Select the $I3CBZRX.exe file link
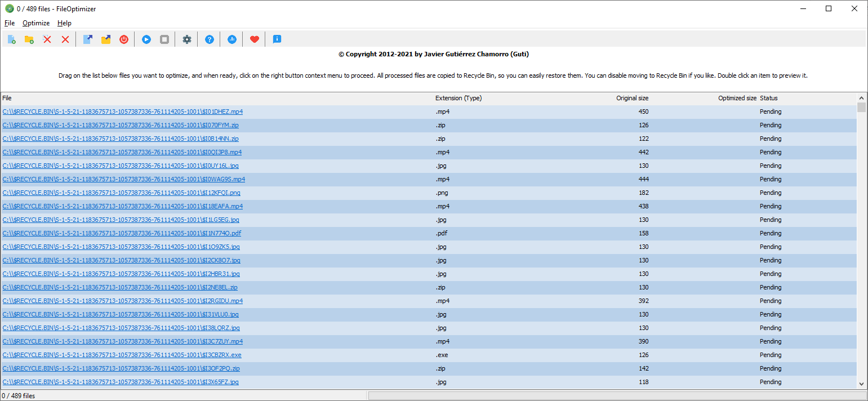The width and height of the screenshot is (868, 401). coord(122,355)
